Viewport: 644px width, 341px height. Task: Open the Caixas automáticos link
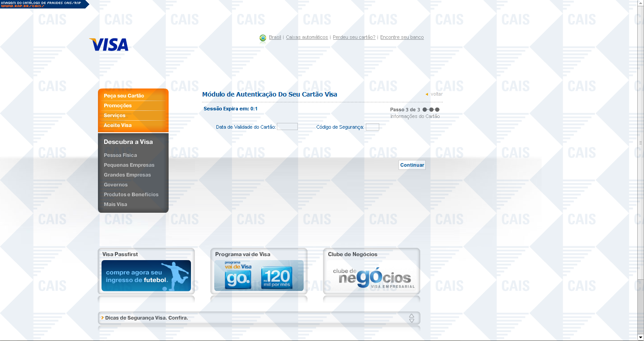307,38
